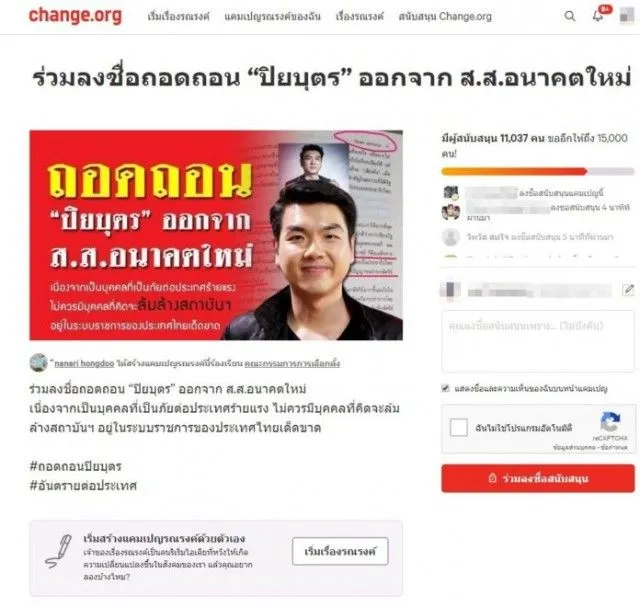This screenshot has height=608, width=640.
Task: Click the outlined เริ่มเรื่องรณรงค์ button
Action: coord(340,551)
